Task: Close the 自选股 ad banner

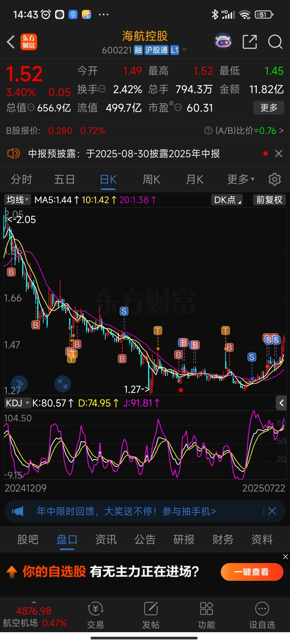Action: pos(286,557)
